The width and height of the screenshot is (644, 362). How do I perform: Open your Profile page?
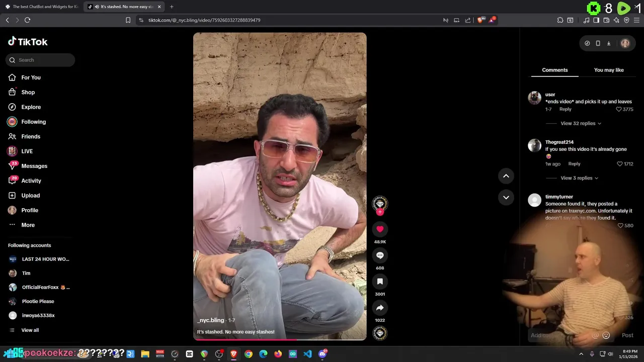(x=29, y=210)
